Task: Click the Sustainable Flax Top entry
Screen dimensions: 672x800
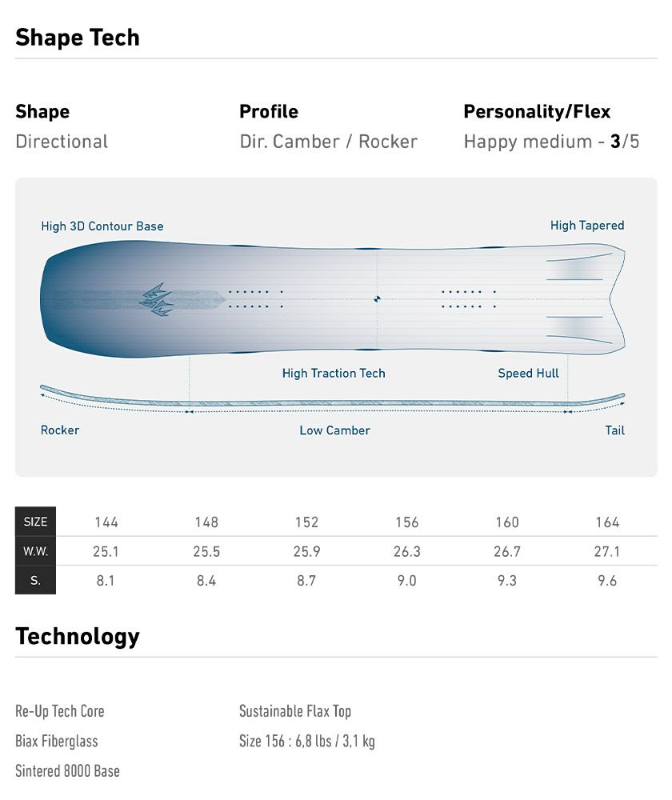Action: (295, 711)
